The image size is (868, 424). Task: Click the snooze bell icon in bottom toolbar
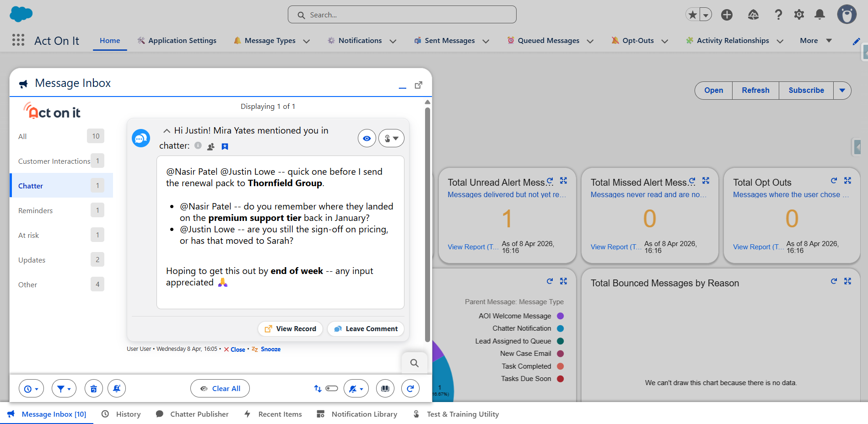pos(117,388)
